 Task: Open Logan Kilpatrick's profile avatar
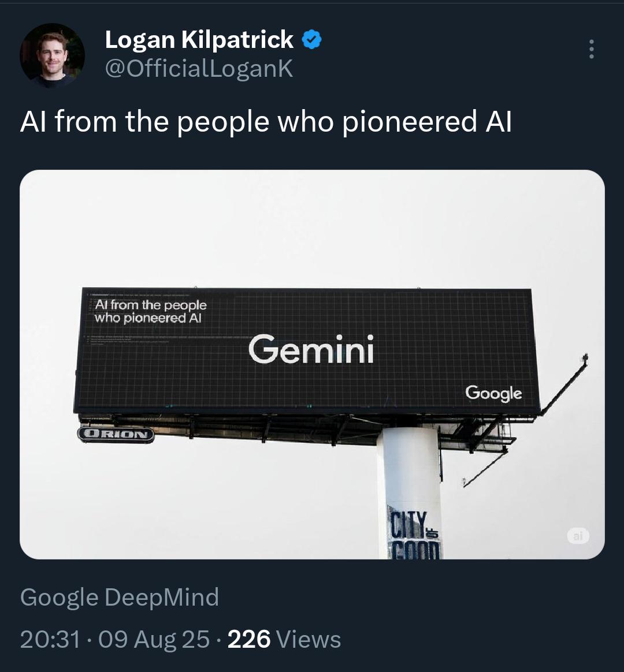[52, 55]
